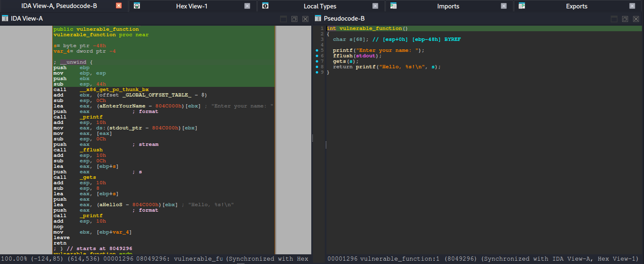Click the IDA View-A panel header icon
Image resolution: width=644 pixels, height=264 pixels.
click(x=5, y=19)
